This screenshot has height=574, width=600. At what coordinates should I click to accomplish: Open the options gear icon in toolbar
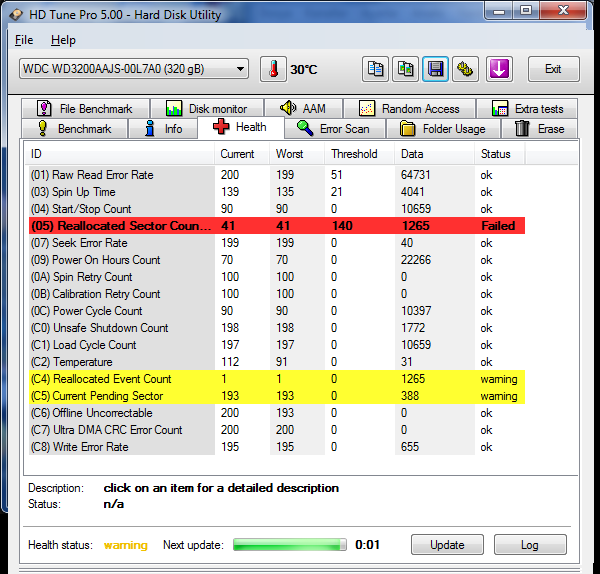466,69
